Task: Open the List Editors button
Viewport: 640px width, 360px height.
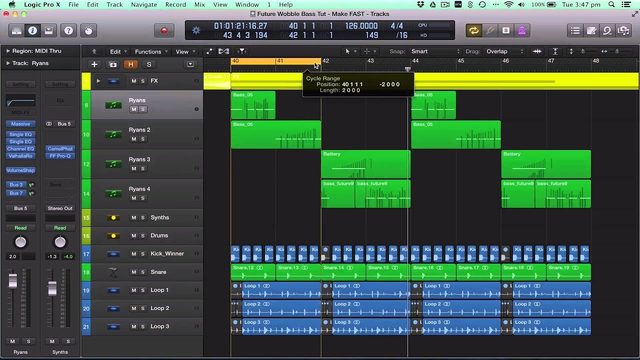Action: tap(575, 31)
